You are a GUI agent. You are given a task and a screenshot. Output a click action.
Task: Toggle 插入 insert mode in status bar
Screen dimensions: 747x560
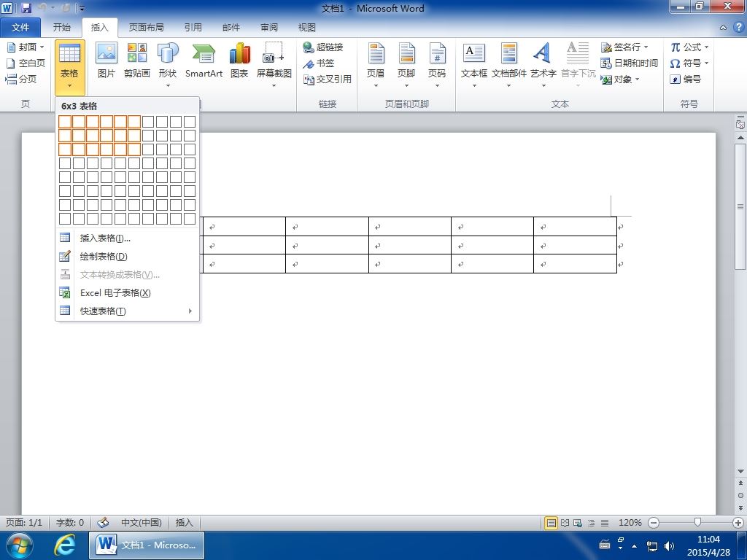click(185, 523)
